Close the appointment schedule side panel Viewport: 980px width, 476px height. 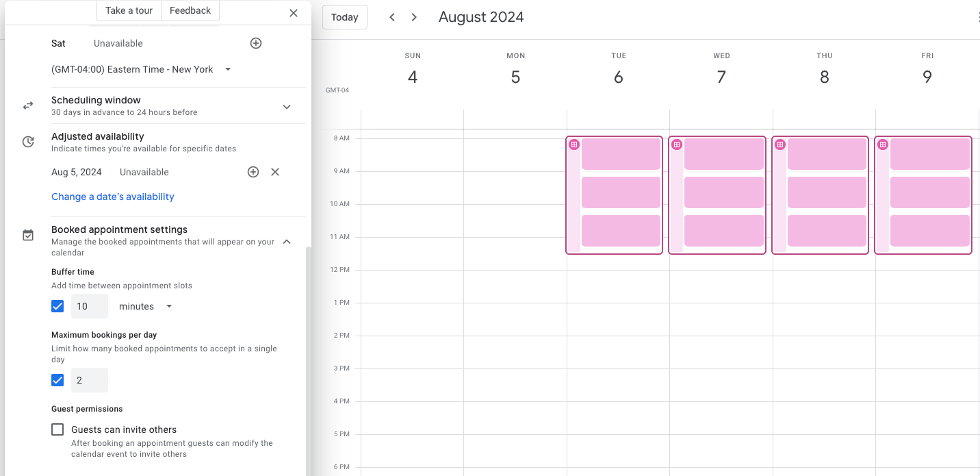[x=294, y=12]
